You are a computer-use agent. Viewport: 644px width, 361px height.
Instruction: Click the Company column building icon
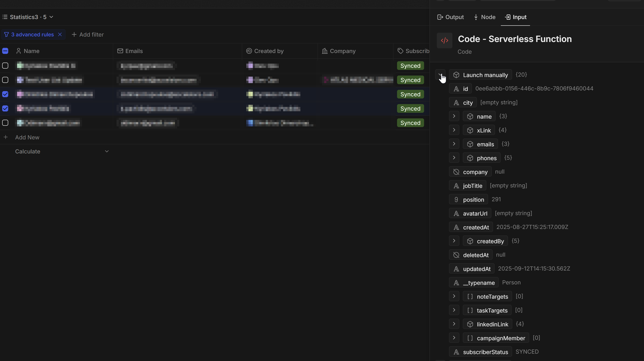325,51
